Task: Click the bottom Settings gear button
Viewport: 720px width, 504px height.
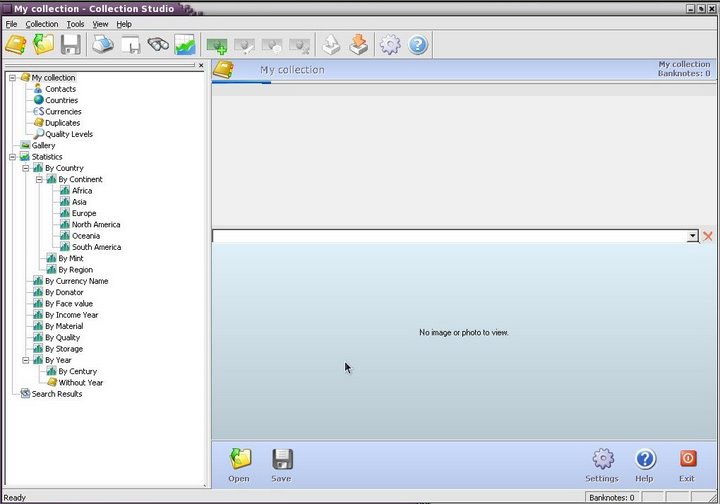Action: tap(602, 465)
